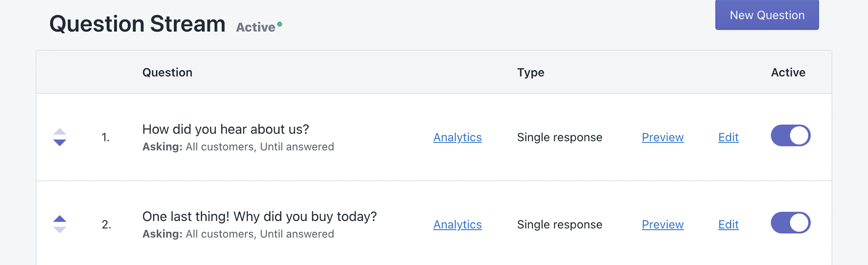Edit the 'Why did you buy today?' question
The width and height of the screenshot is (868, 265).
(728, 225)
